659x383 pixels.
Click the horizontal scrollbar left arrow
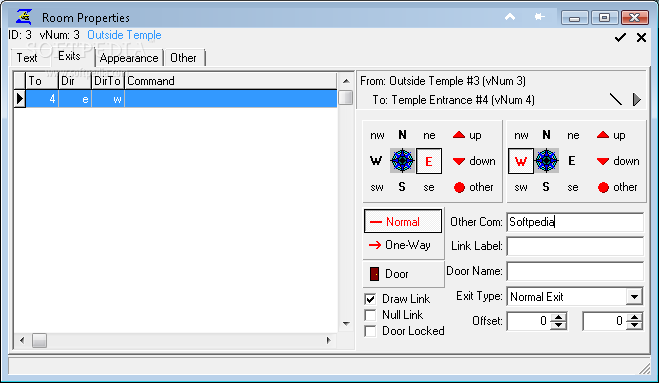(x=22, y=340)
